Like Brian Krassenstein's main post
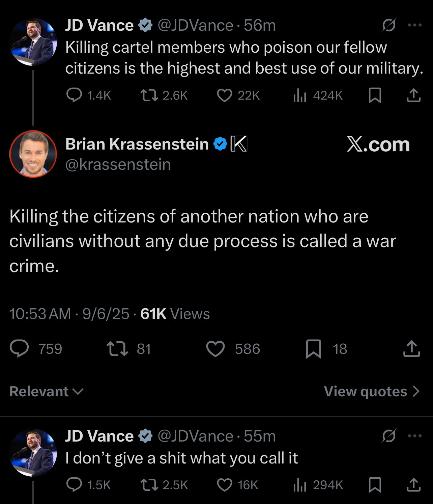 (x=215, y=349)
